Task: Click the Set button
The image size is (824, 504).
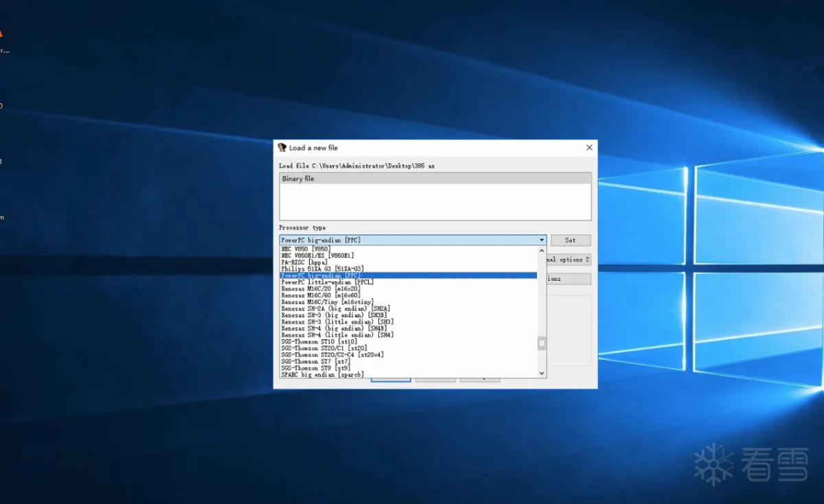Action: tap(571, 240)
